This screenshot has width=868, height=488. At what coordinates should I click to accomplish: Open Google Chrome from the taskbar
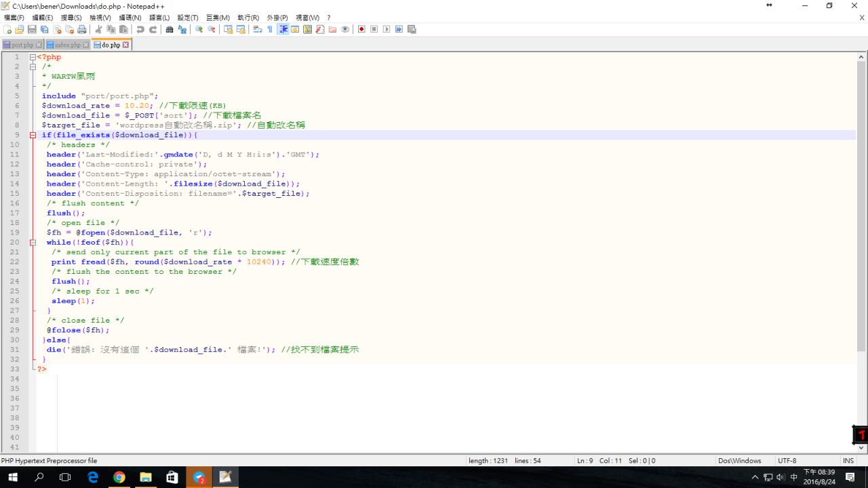[x=119, y=477]
